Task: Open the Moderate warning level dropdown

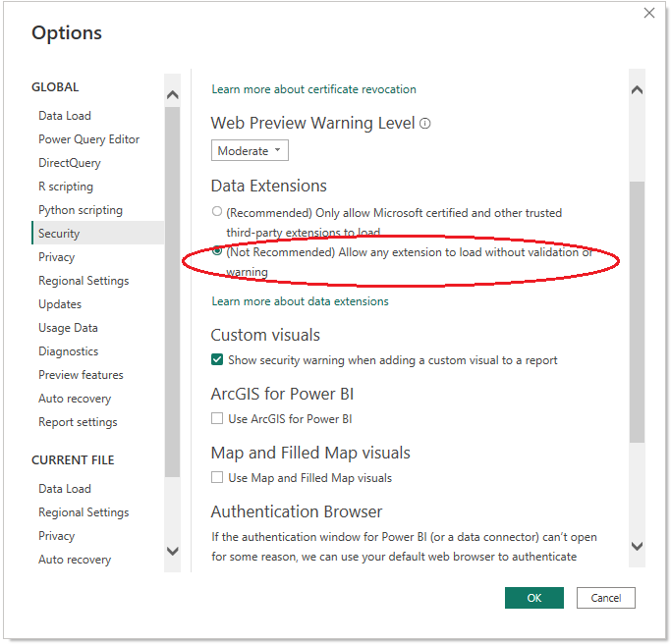Action: tap(250, 151)
